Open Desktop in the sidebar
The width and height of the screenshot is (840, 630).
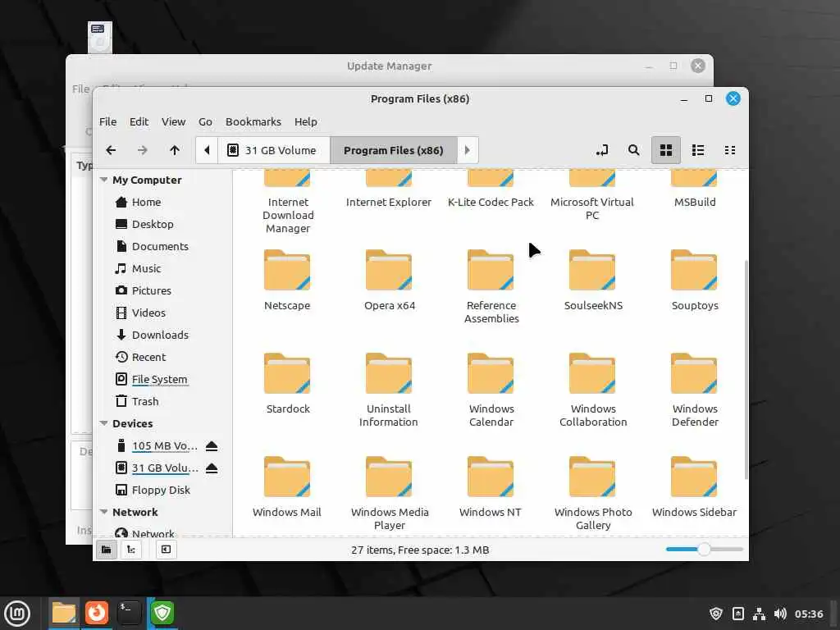tap(152, 225)
